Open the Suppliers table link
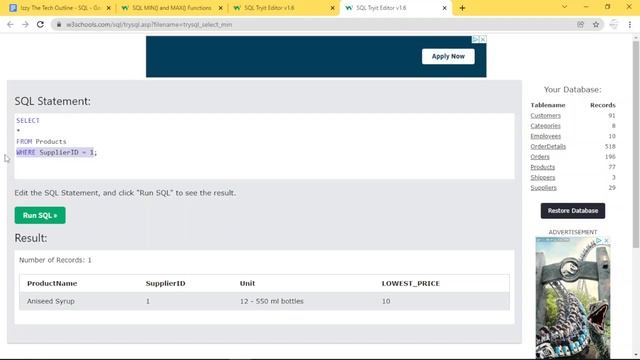The width and height of the screenshot is (640, 360). (543, 187)
